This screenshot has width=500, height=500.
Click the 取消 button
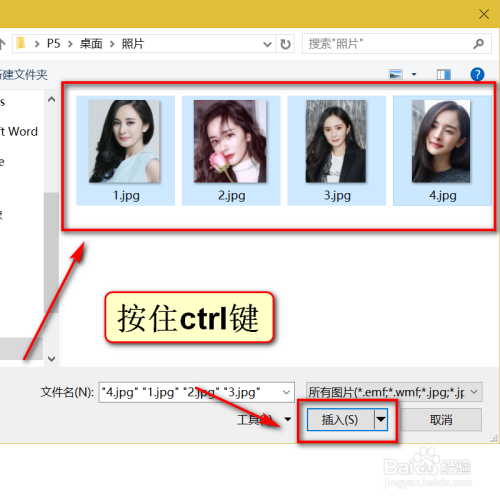441,420
